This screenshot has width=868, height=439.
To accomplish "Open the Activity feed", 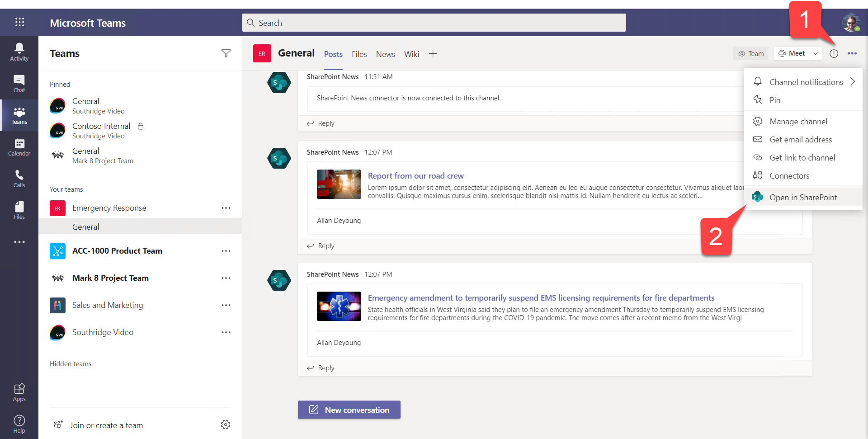I will pyautogui.click(x=19, y=52).
